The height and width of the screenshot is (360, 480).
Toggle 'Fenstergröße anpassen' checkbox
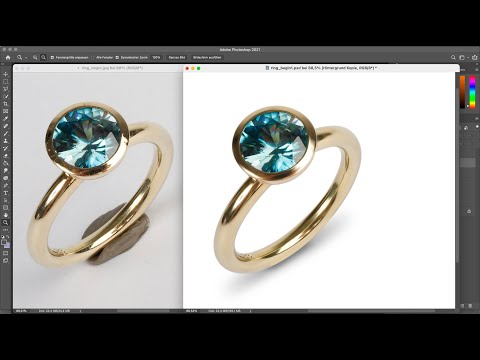52,57
